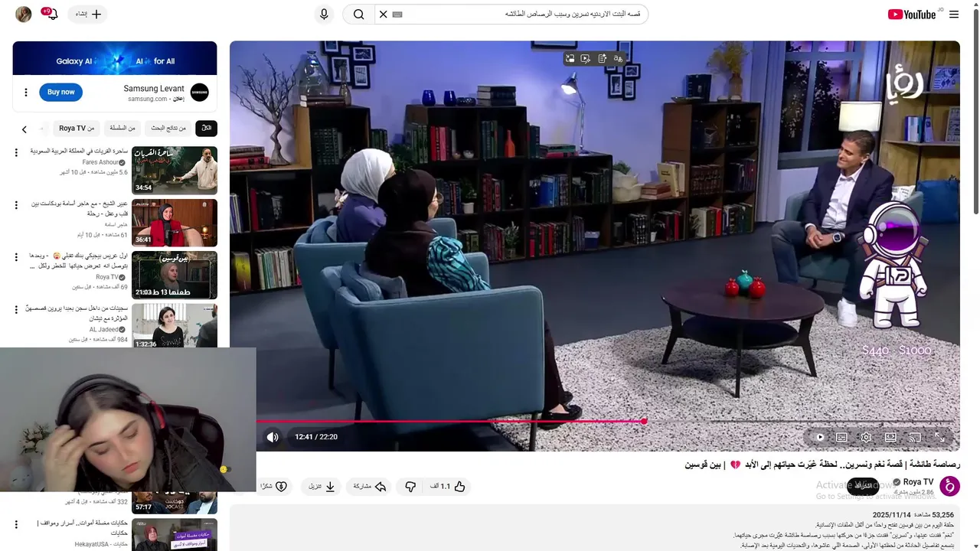
Task: Mute the video with the speaker icon
Action: [x=273, y=437]
